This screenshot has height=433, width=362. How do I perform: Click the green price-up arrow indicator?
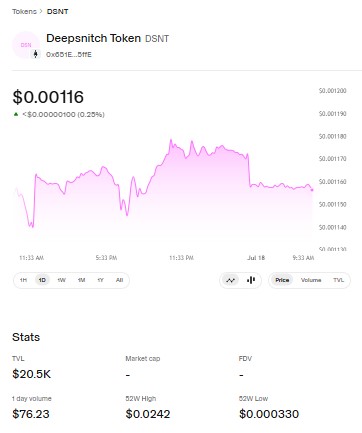click(x=16, y=114)
